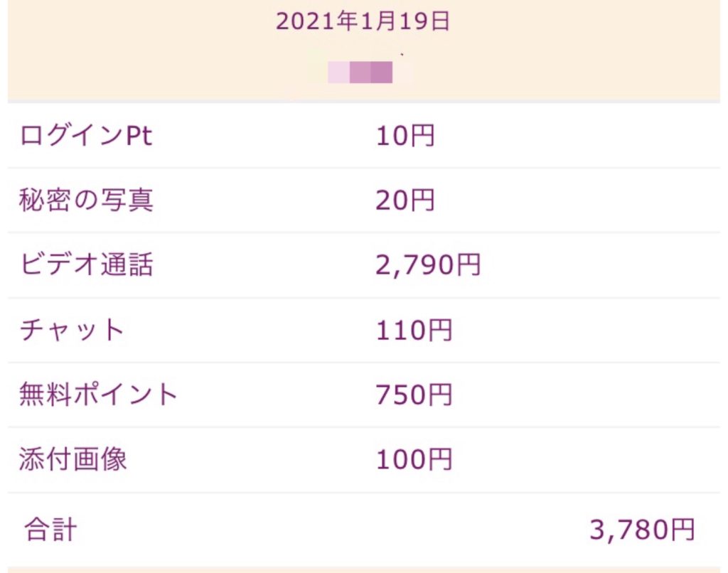Screen dimensions: 728x573
Task: Click the 2,790円 video call amount
Action: click(x=429, y=265)
